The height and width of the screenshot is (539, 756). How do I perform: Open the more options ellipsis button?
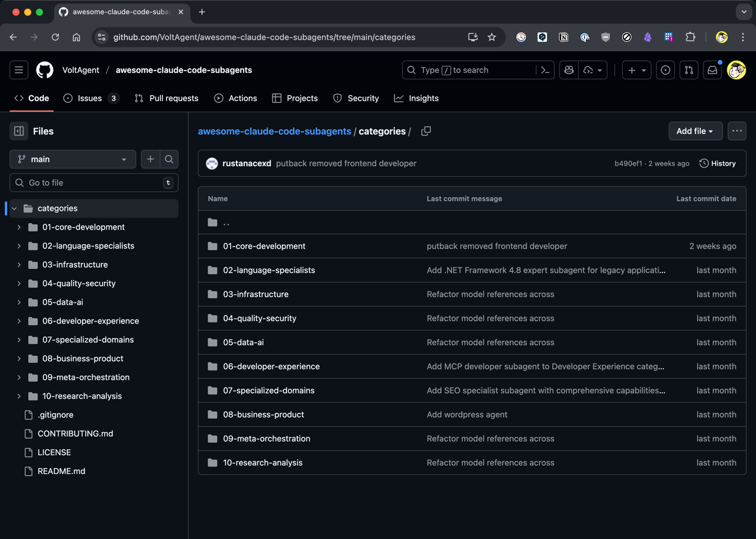[737, 131]
